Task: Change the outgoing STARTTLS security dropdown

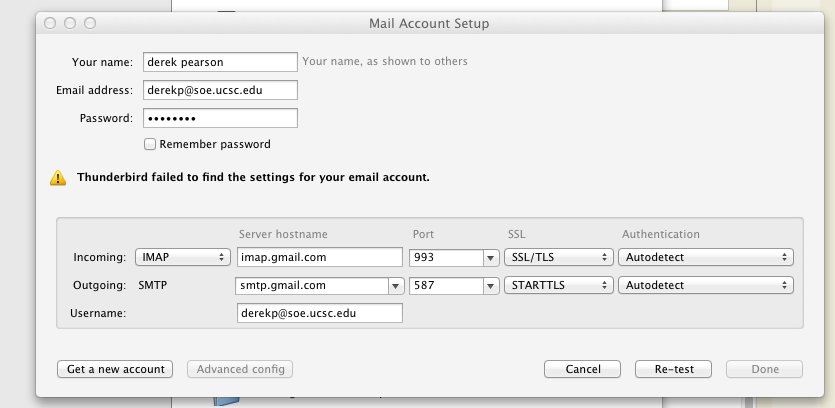Action: (559, 285)
